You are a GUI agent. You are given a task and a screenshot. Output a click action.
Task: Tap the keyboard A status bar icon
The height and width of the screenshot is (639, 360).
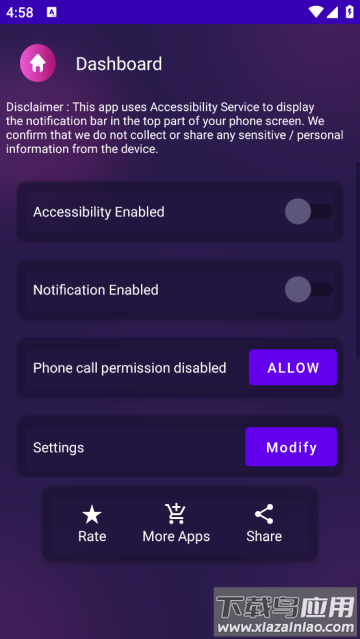[52, 12]
